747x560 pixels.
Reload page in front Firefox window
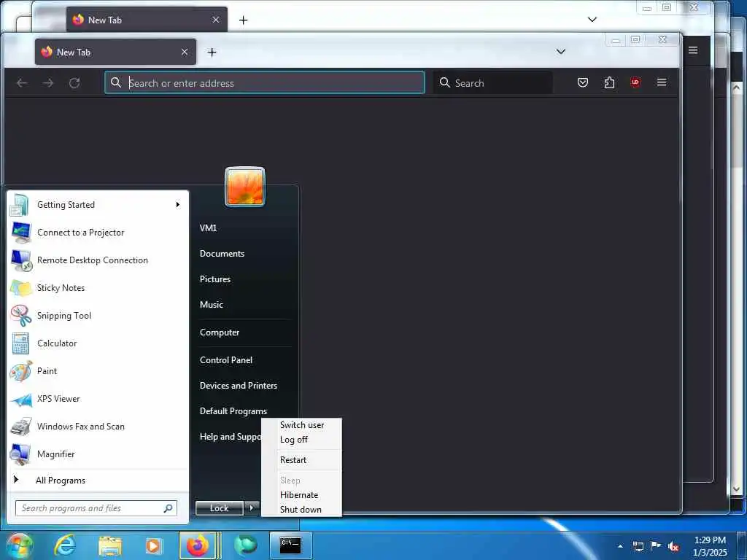(x=74, y=83)
